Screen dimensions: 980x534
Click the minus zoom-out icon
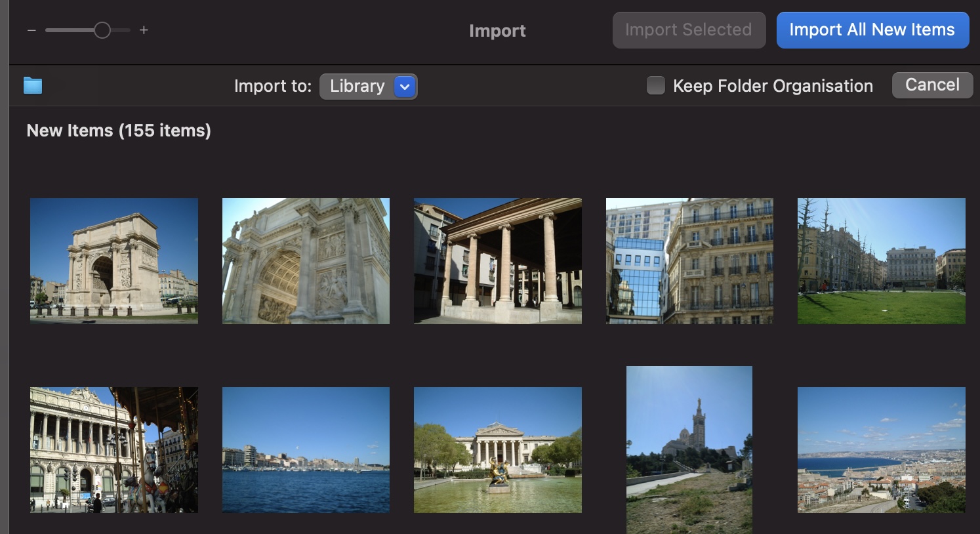point(31,30)
